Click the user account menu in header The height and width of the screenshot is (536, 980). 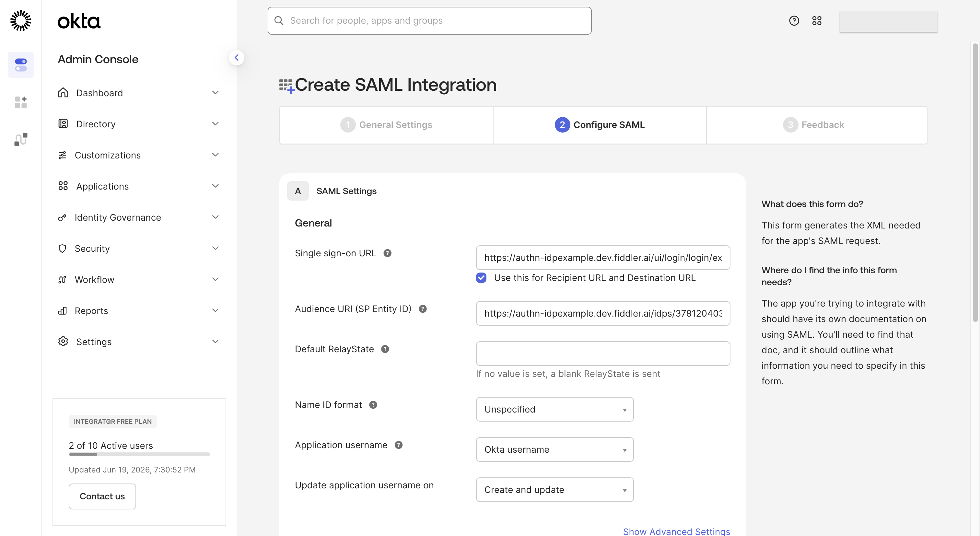889,21
